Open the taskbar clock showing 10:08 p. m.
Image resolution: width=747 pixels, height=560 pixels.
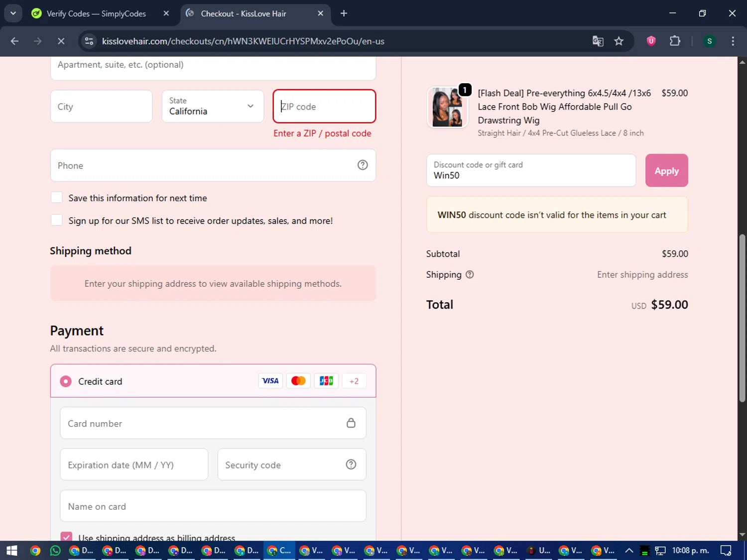coord(691,550)
